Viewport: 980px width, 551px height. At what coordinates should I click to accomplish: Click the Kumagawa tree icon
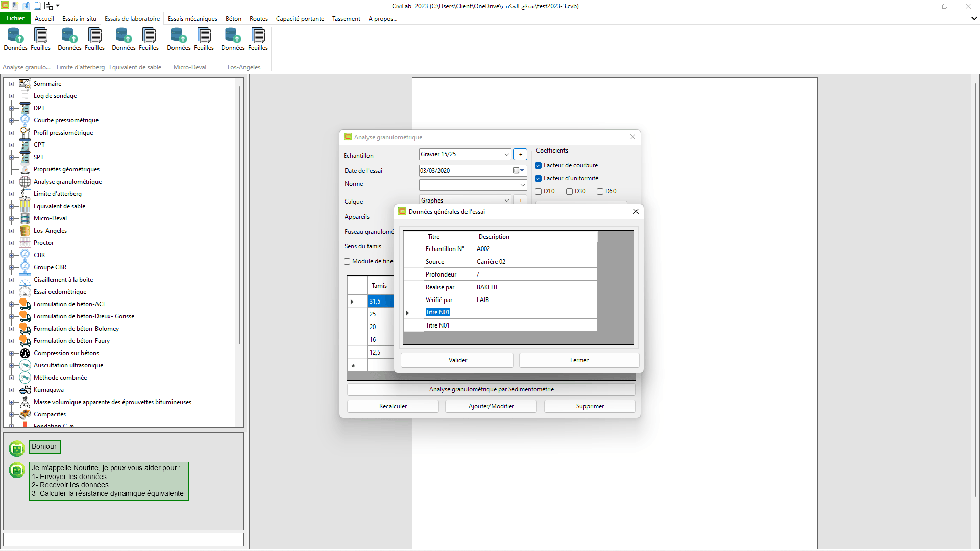point(25,390)
